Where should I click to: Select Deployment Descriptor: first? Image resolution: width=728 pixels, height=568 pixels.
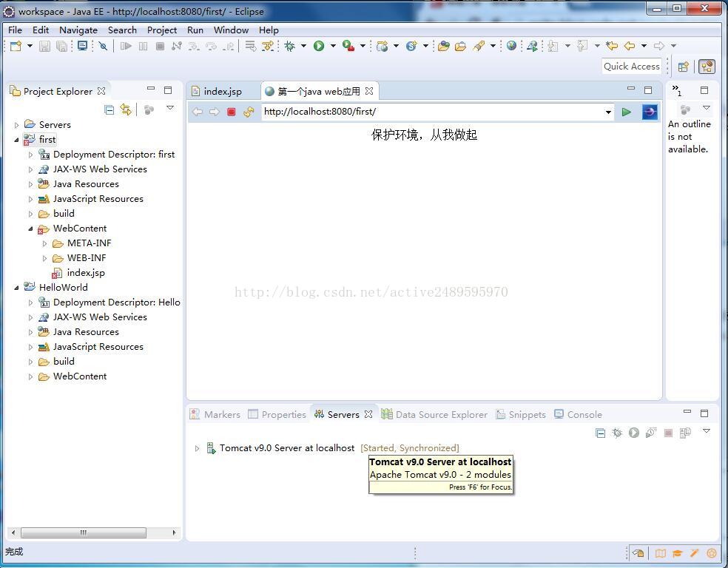(x=114, y=155)
